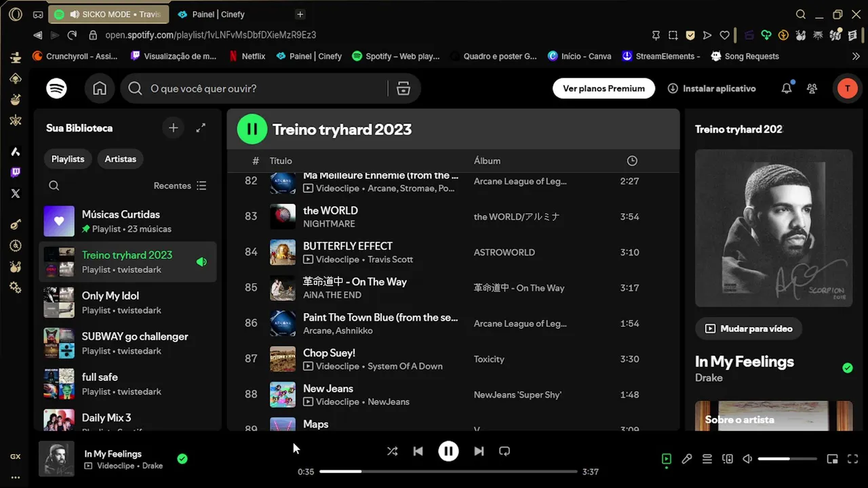Open the Recentes sort dropdown
Viewport: 868px width, 488px height.
pyautogui.click(x=180, y=186)
